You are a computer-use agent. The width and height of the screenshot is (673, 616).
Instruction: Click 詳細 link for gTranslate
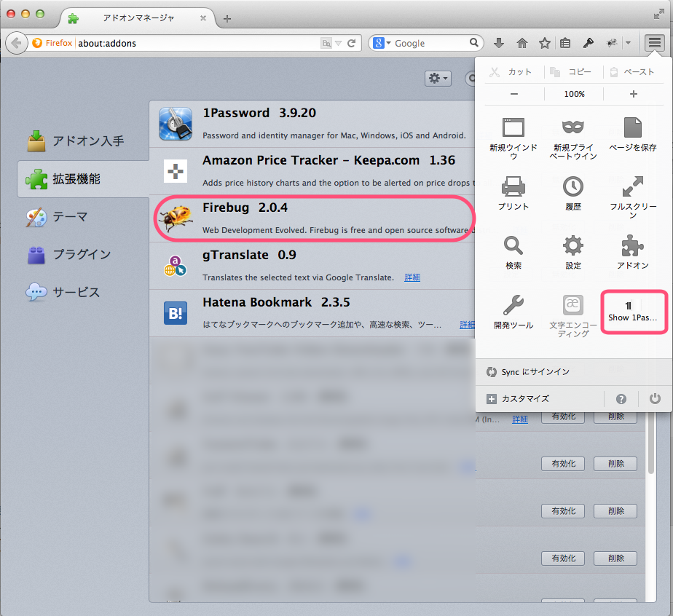point(412,277)
